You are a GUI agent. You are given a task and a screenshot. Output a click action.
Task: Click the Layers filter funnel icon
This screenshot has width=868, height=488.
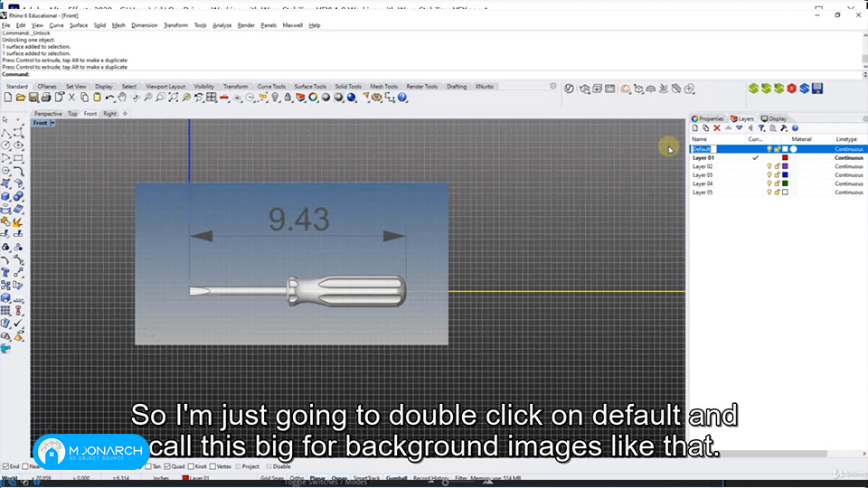[761, 127]
